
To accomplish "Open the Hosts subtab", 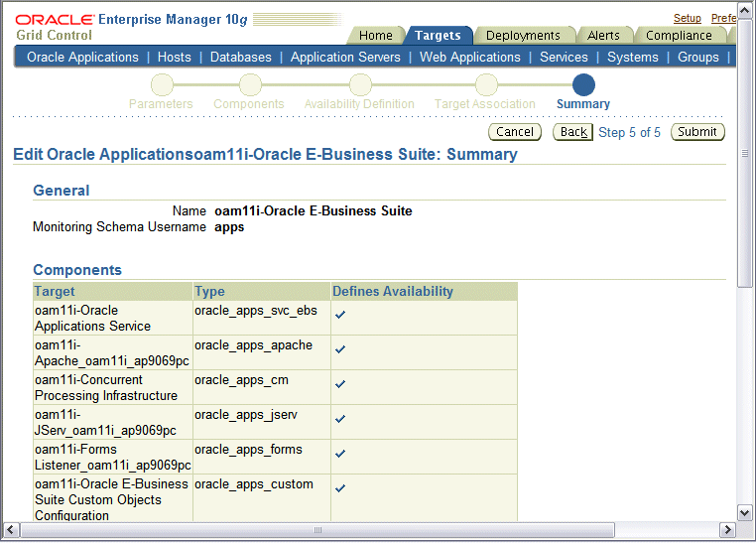I will pyautogui.click(x=174, y=57).
